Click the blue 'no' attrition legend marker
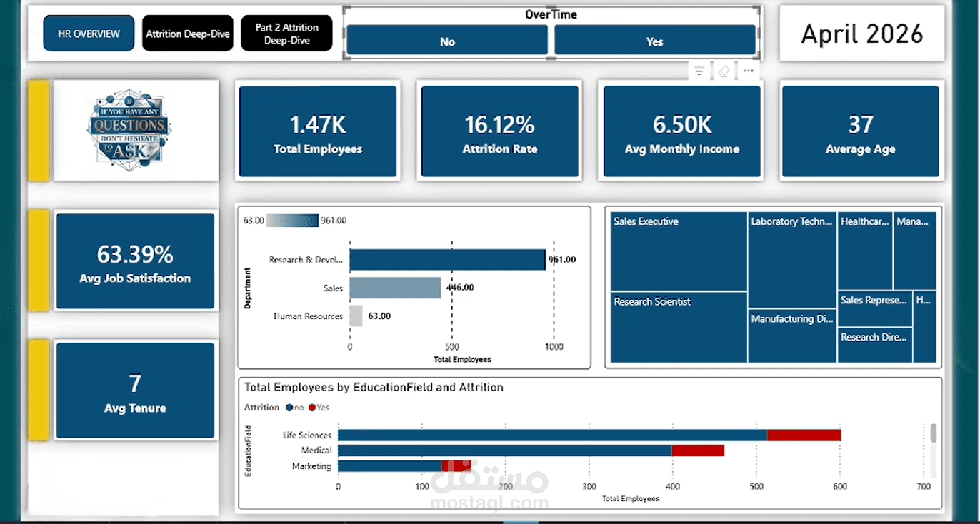Screen dimensions: 980x524 (x=289, y=408)
